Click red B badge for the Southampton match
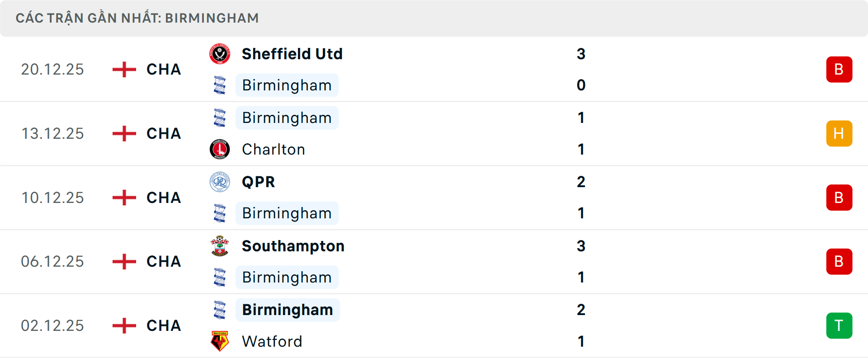868x358 pixels. click(839, 262)
